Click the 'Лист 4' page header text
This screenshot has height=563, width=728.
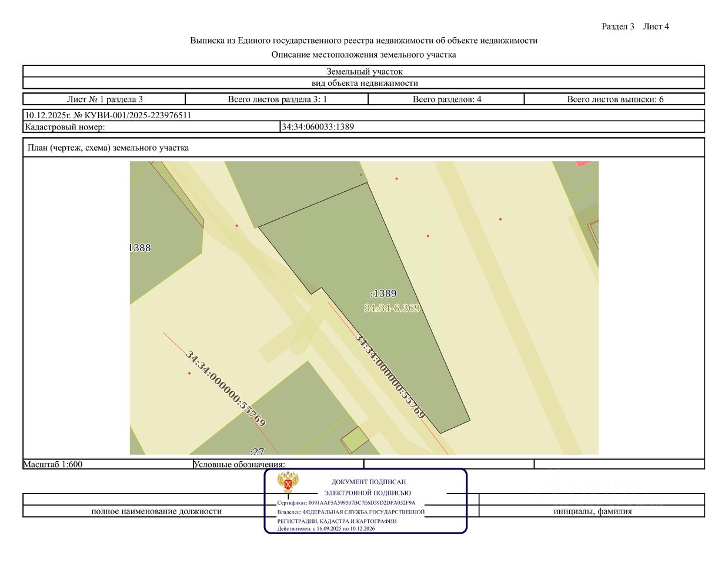tap(656, 26)
